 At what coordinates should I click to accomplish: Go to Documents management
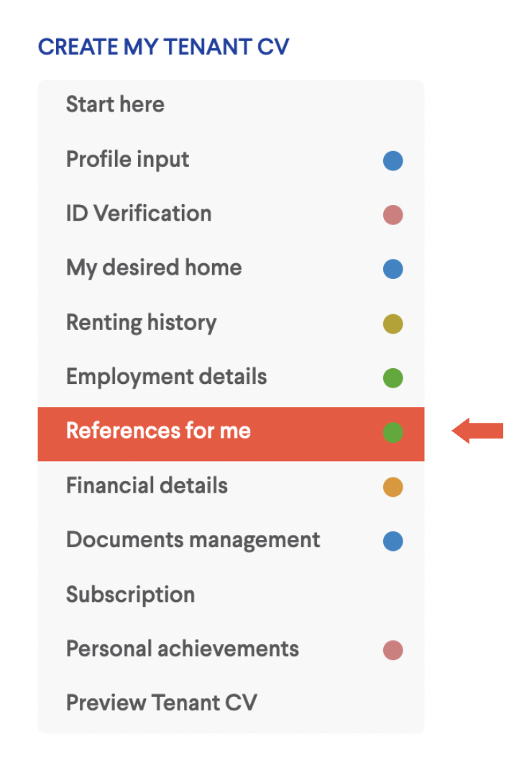coord(231,540)
